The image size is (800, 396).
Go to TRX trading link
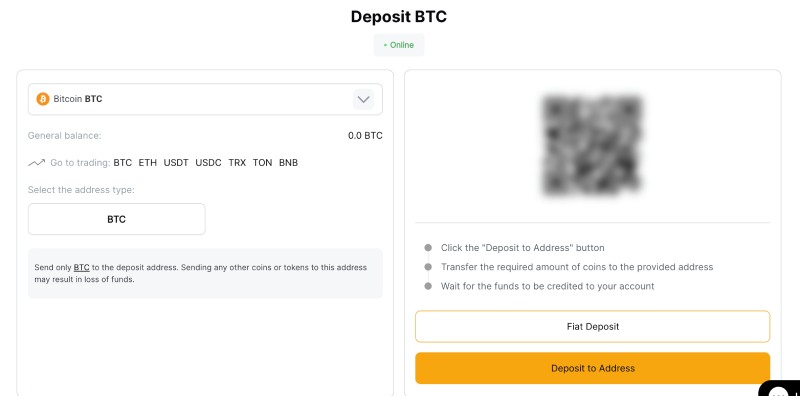(237, 163)
